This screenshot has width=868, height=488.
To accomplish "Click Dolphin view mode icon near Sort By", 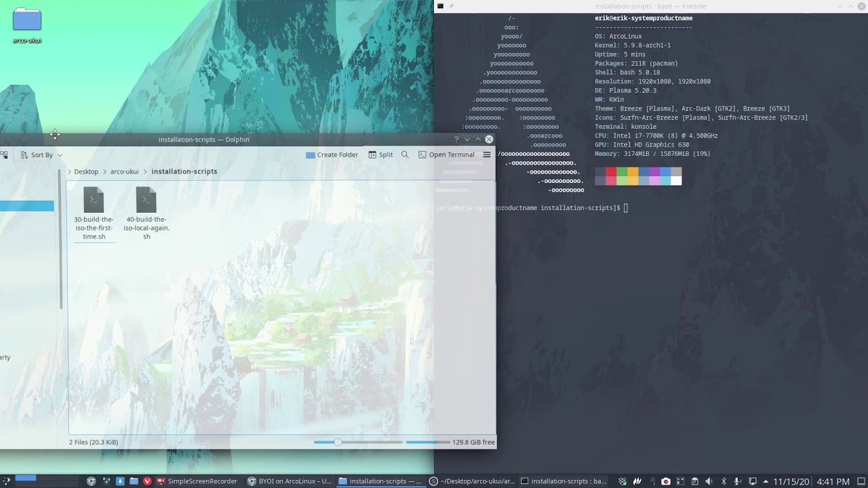I will (4, 155).
